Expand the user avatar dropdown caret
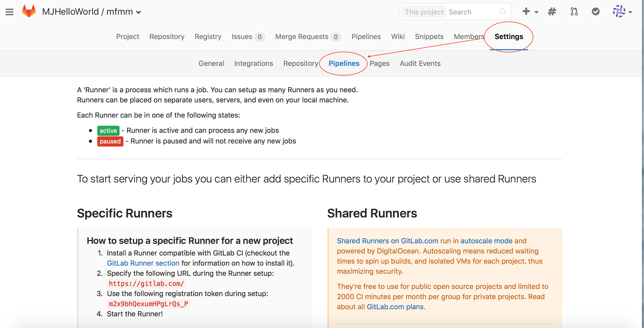The height and width of the screenshot is (328, 644). pyautogui.click(x=631, y=12)
